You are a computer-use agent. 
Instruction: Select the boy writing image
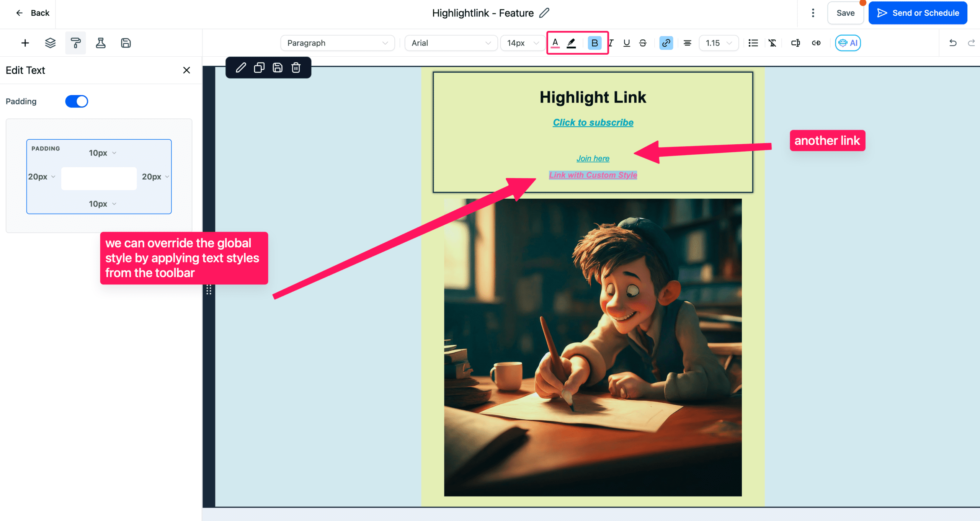[x=593, y=348]
